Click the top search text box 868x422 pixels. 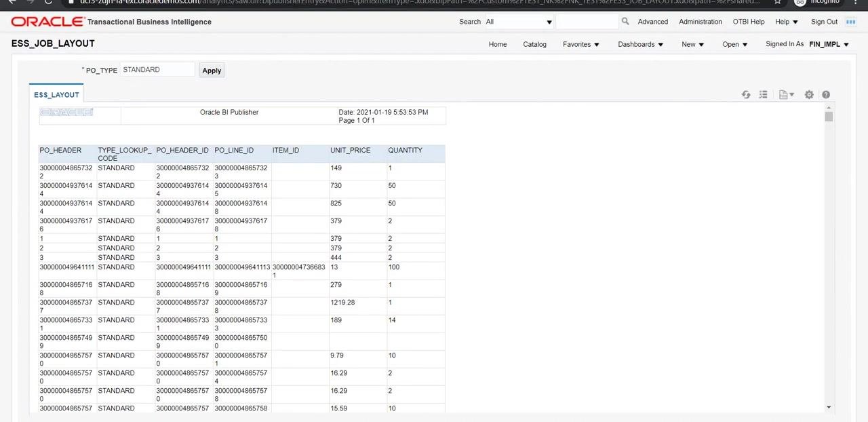click(587, 22)
